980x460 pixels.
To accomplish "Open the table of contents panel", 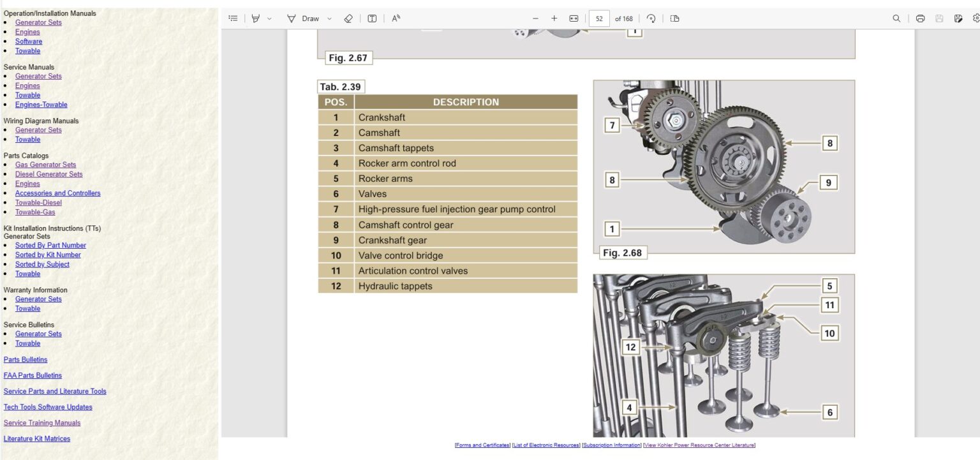I will pyautogui.click(x=233, y=18).
